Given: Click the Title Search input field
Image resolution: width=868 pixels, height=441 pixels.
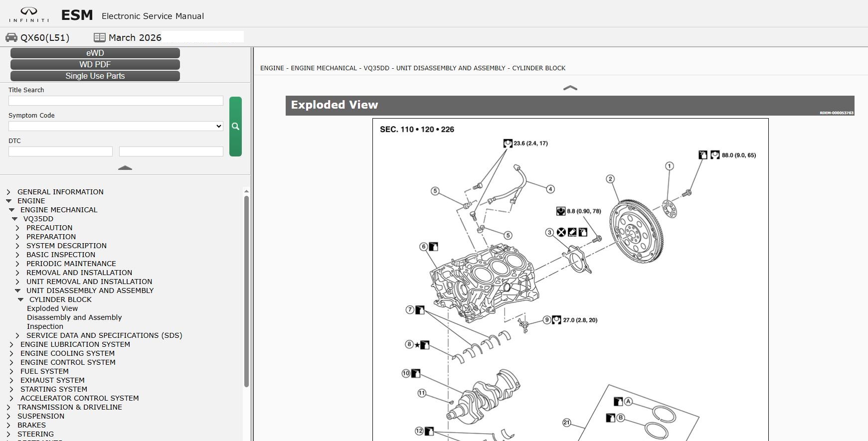Looking at the screenshot, I should coord(116,101).
